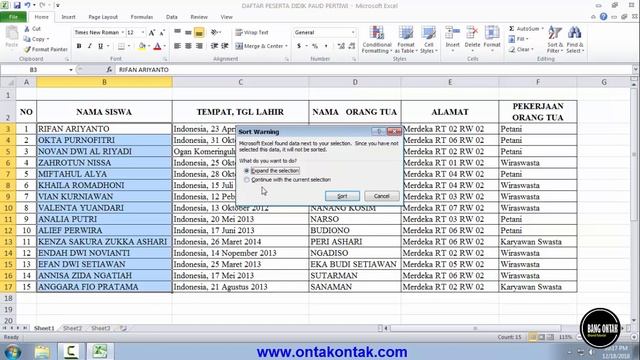The image size is (640, 360).
Task: Decrease font size with Shrink Font
Action: point(162,32)
